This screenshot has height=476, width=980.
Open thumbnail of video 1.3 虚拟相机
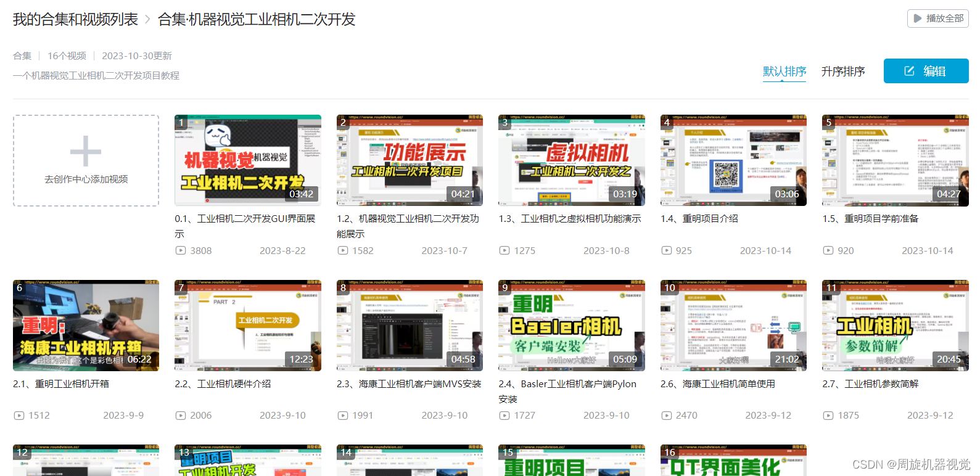tap(572, 160)
